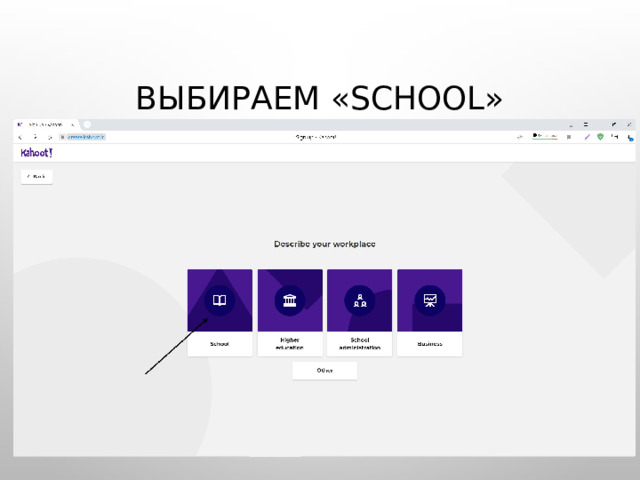This screenshot has width=640, height=480.
Task: Go back using the Back button
Action: 37,177
